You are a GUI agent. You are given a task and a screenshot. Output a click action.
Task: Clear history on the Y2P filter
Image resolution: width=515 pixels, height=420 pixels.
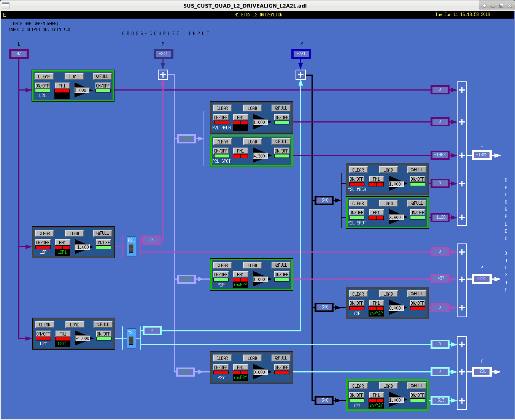358,294
